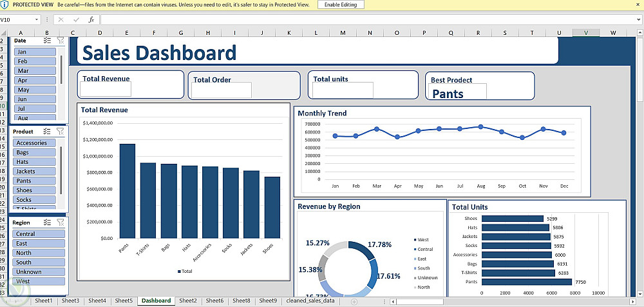Toggle multi-select on the Product slicer
Viewport: 644px width, 307px height.
[47, 132]
